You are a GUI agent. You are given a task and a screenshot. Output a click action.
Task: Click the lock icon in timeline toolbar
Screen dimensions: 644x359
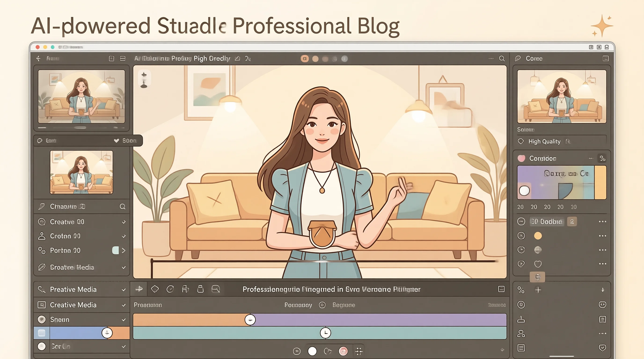click(x=200, y=289)
